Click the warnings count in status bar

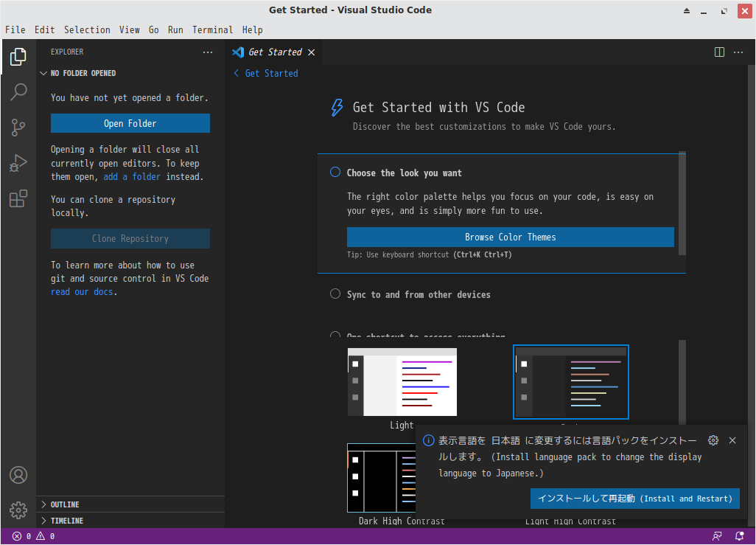[46, 536]
